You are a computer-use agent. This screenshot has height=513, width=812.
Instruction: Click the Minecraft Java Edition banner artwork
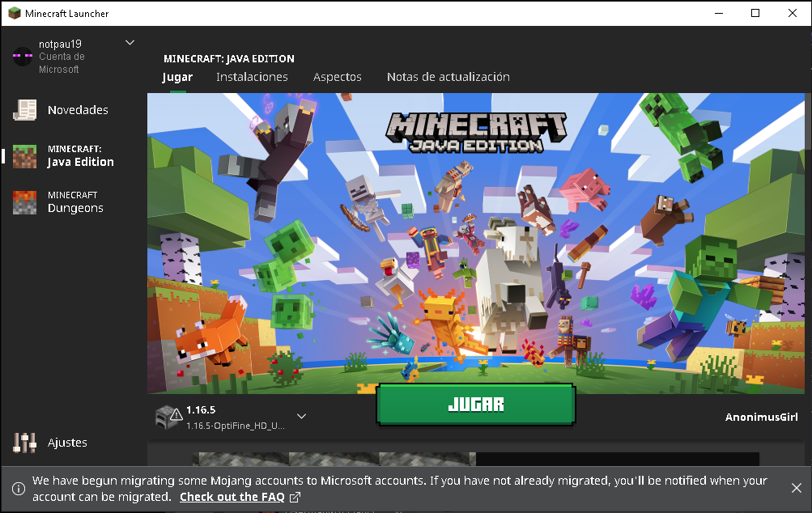[476, 244]
